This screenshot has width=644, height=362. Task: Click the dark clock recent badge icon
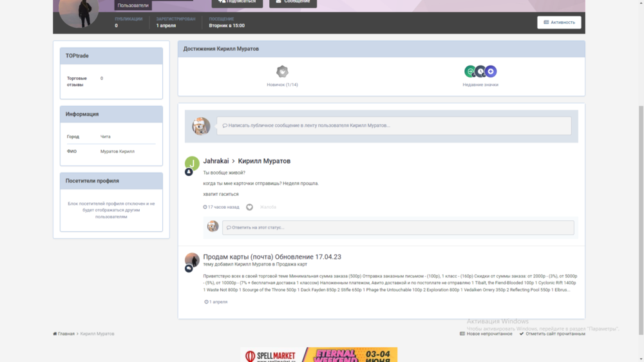(480, 71)
